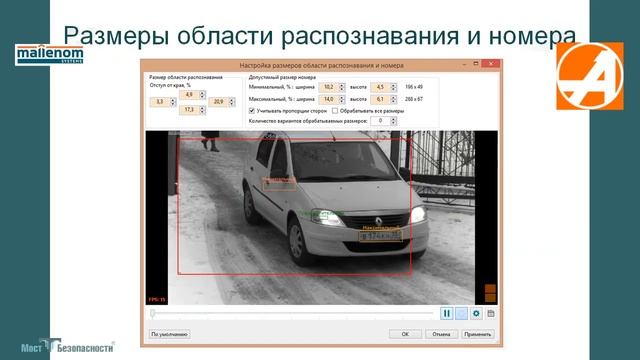
Task: Increase top margin 4,9 with up arrow
Action: (x=202, y=93)
